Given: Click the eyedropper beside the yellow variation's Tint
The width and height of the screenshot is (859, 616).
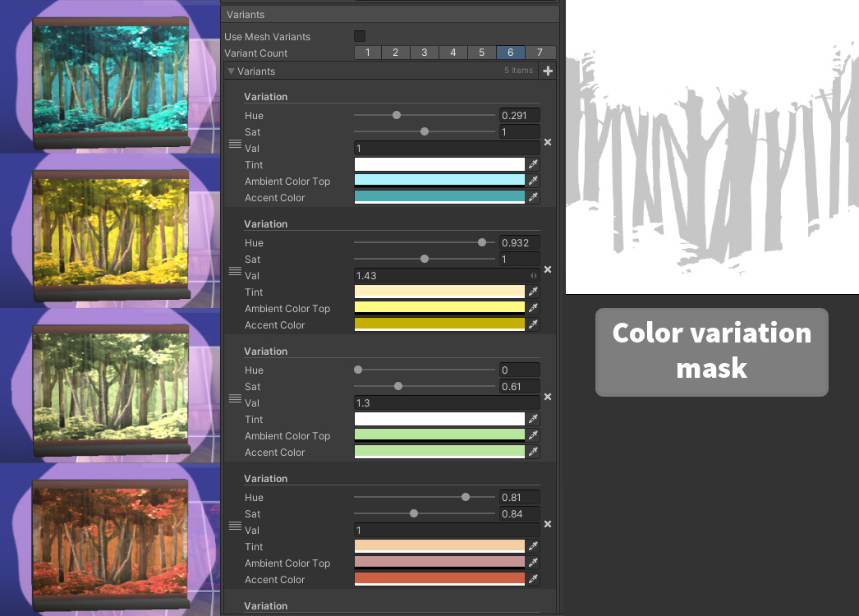Looking at the screenshot, I should pyautogui.click(x=533, y=292).
